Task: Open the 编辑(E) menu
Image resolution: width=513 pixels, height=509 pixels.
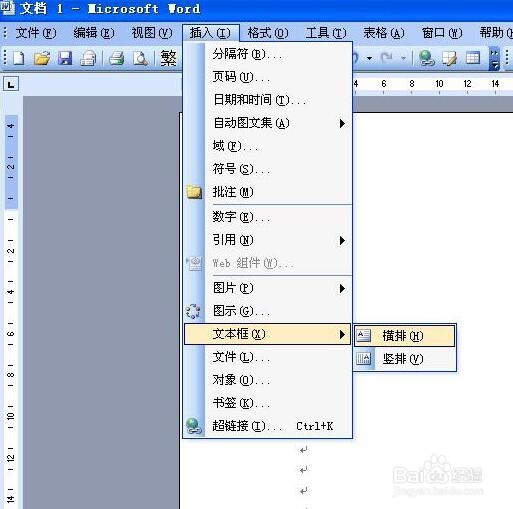Action: click(94, 33)
